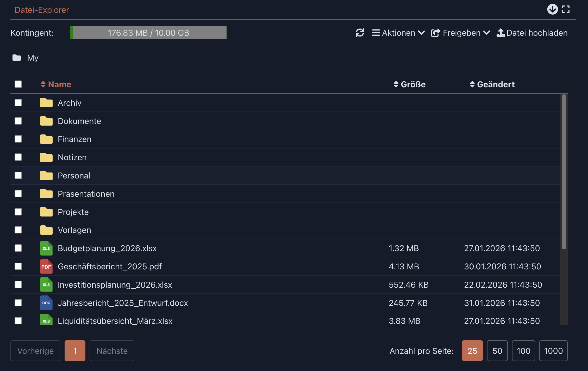The width and height of the screenshot is (588, 371).
Task: Click the My breadcrumb label
Action: pyautogui.click(x=33, y=58)
